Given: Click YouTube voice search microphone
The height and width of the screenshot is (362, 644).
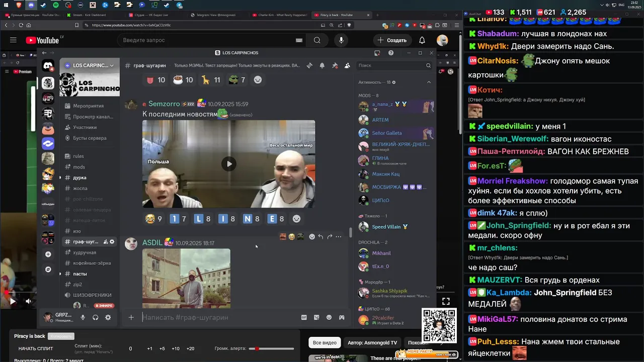Looking at the screenshot, I should [341, 40].
